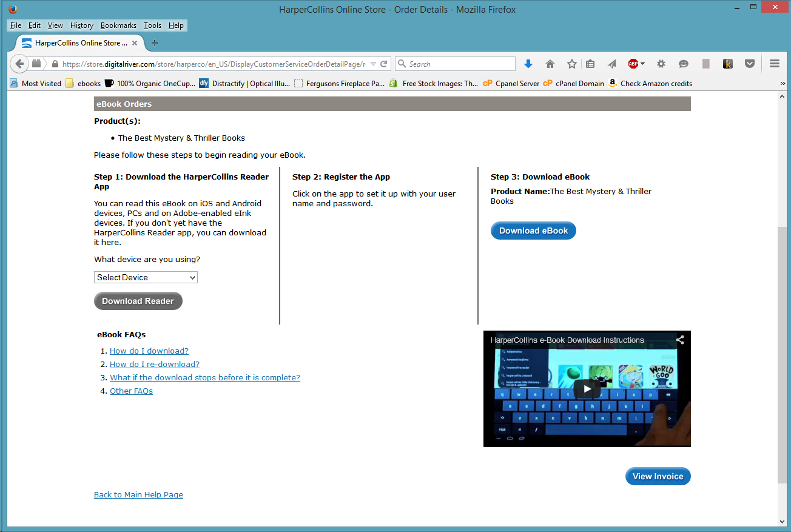
Task: Open the Distractify bookmark
Action: tap(245, 84)
